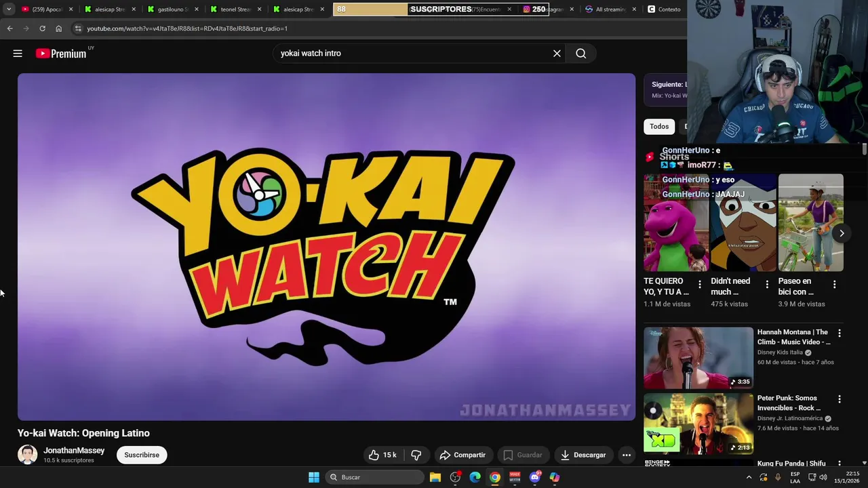868x488 pixels.
Task: Open Kung Fu Panda Shifu video title
Action: 791,464
